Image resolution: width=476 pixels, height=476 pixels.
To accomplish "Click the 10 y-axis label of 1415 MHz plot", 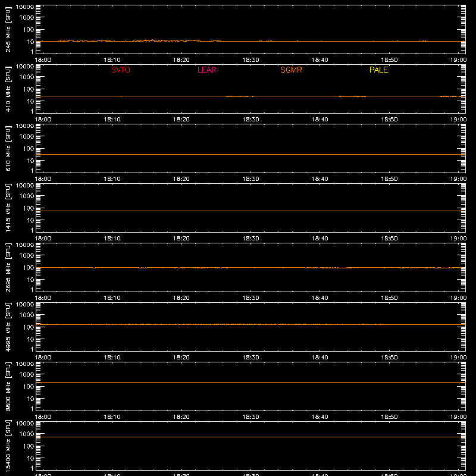I will (30, 220).
